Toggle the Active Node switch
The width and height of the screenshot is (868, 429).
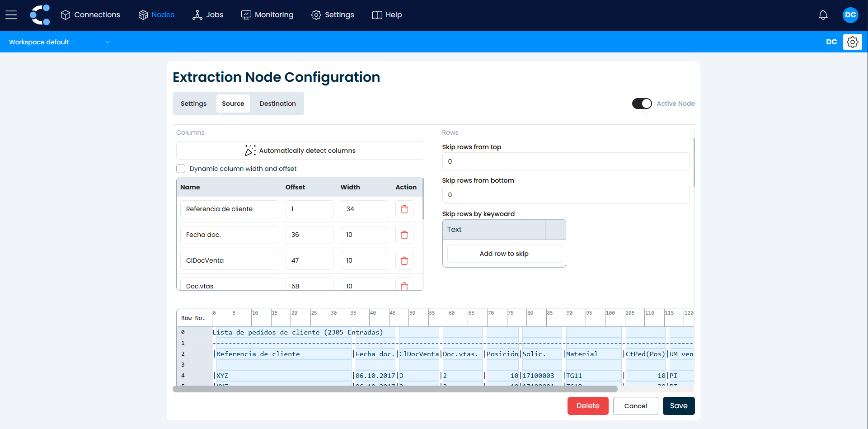pyautogui.click(x=642, y=104)
